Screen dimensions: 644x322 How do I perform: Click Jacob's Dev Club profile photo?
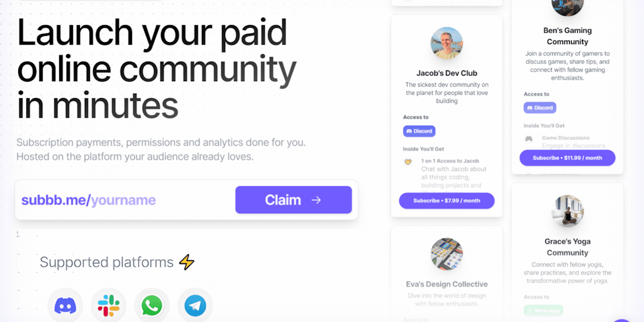coord(447,43)
